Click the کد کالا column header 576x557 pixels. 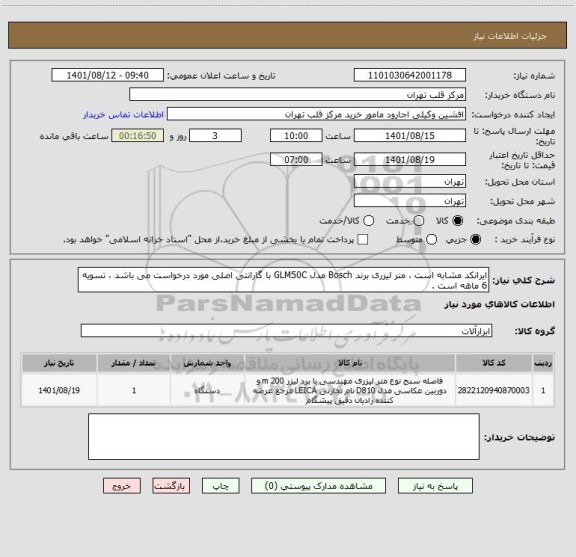point(494,363)
